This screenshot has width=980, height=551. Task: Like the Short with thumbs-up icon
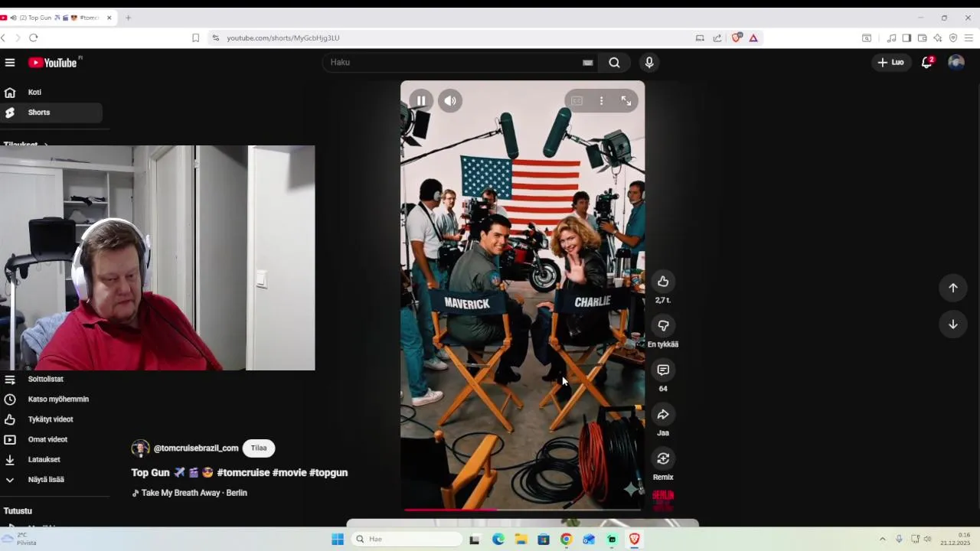(x=663, y=281)
